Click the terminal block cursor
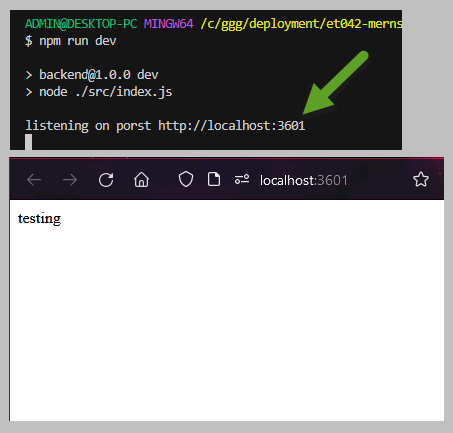The height and width of the screenshot is (433, 453). pyautogui.click(x=29, y=142)
